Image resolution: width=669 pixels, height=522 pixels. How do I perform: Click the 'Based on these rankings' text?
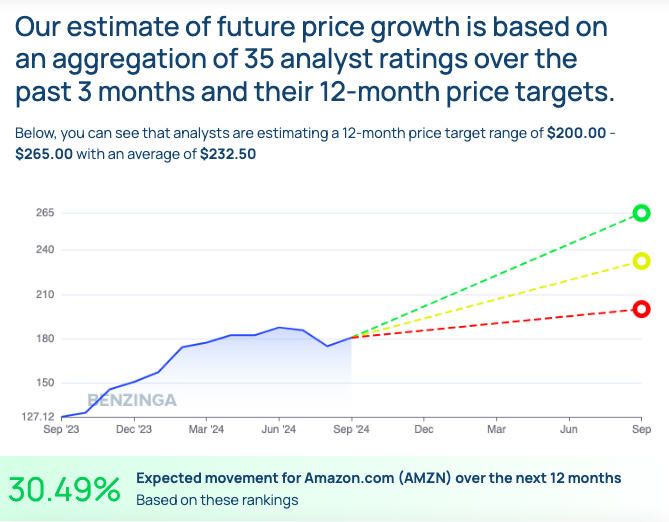217,500
